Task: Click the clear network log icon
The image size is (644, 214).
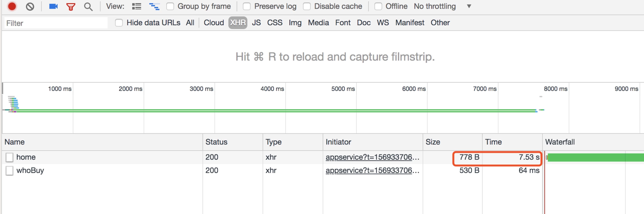Action: [x=30, y=6]
